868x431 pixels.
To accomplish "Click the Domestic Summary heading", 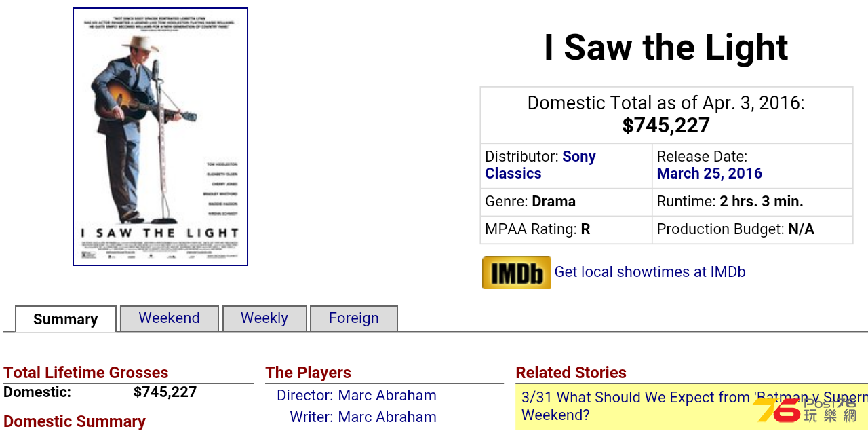I will pos(75,421).
